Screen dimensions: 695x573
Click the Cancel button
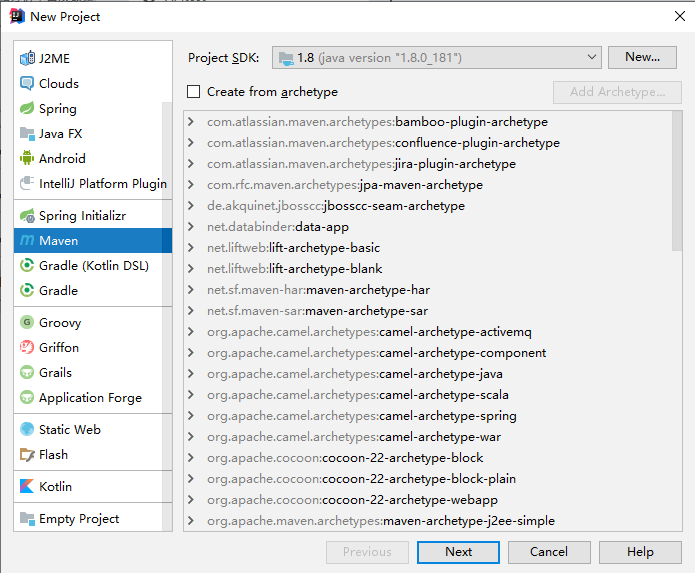549,552
